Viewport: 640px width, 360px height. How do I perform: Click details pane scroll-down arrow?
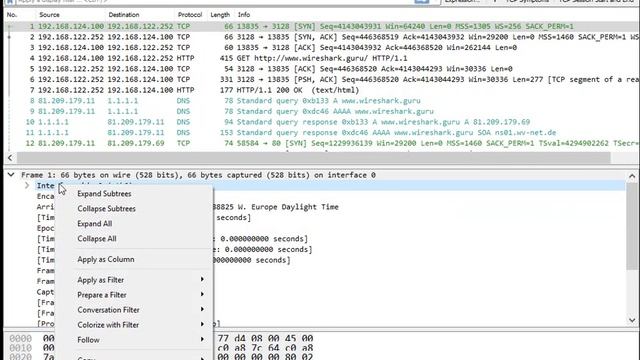coord(632,321)
